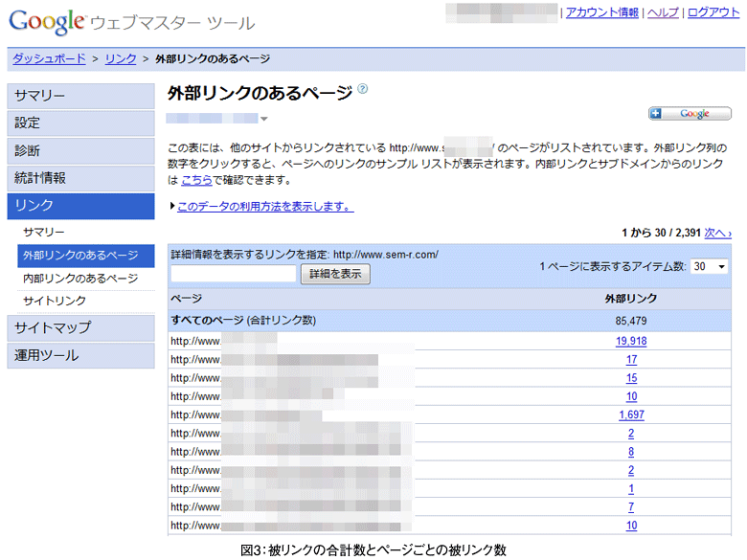Select 外部リンクのあるページ submenu item
747x560 pixels.
[x=86, y=256]
